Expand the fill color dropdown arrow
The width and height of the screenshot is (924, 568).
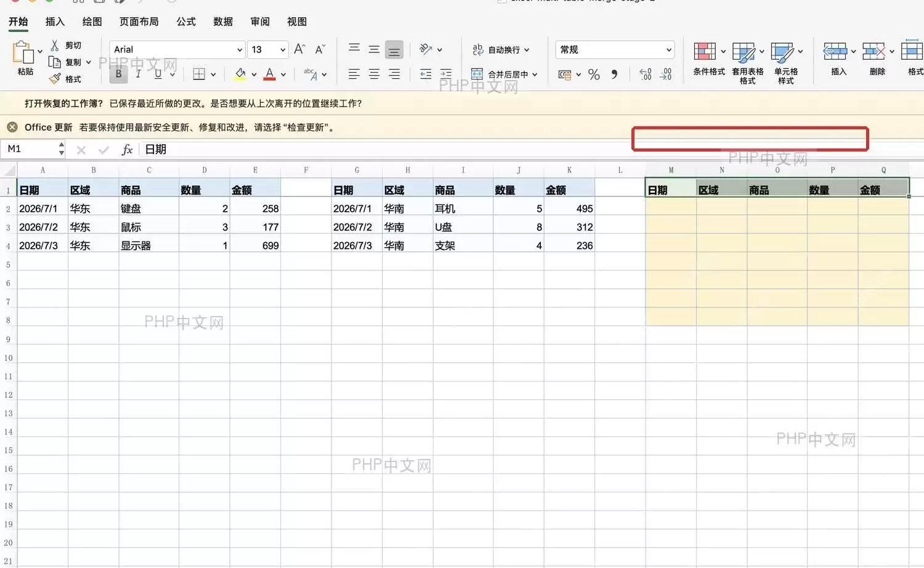(x=254, y=75)
